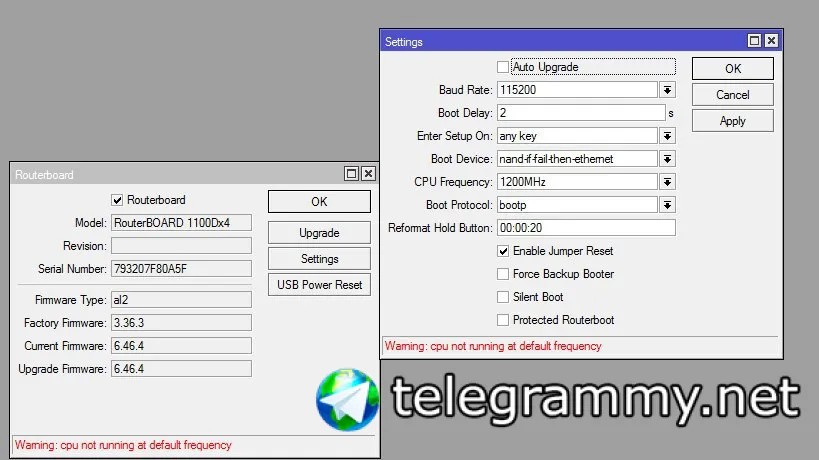
Task: Click the Upgrade button
Action: [319, 233]
